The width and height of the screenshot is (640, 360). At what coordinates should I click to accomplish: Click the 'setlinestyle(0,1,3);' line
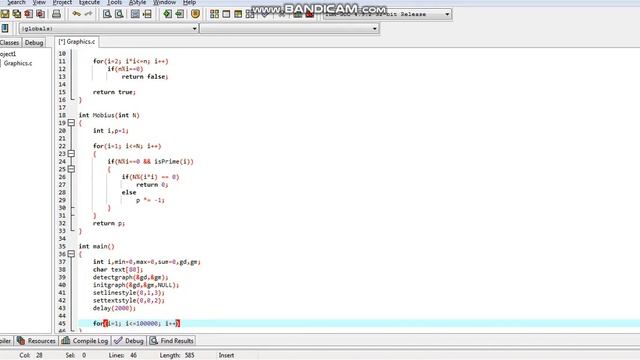point(129,293)
